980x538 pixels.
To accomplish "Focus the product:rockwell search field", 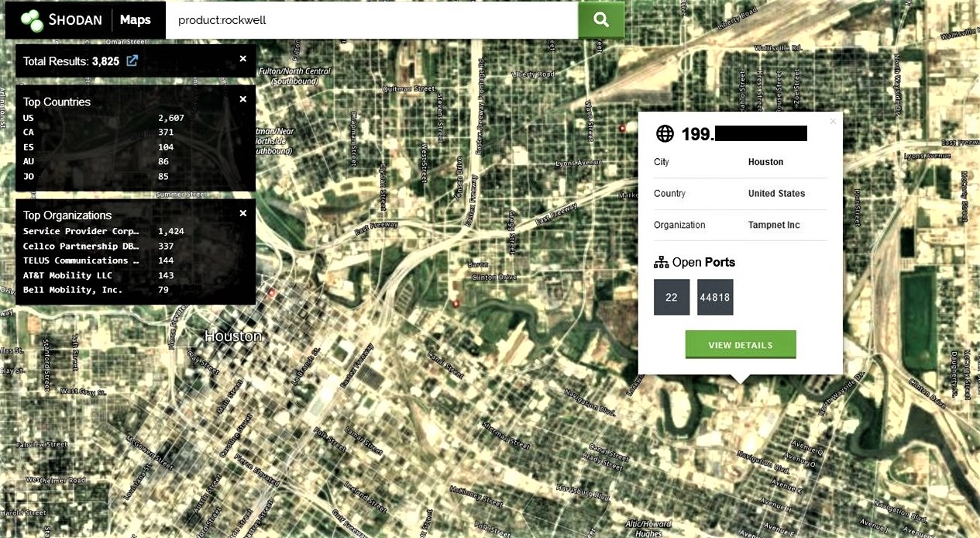I will [x=372, y=20].
